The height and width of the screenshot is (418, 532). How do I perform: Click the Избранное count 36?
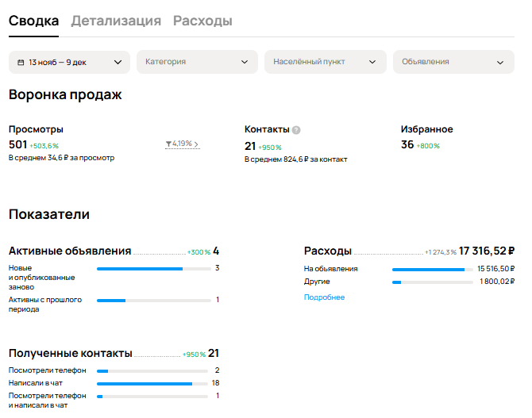pyautogui.click(x=407, y=144)
